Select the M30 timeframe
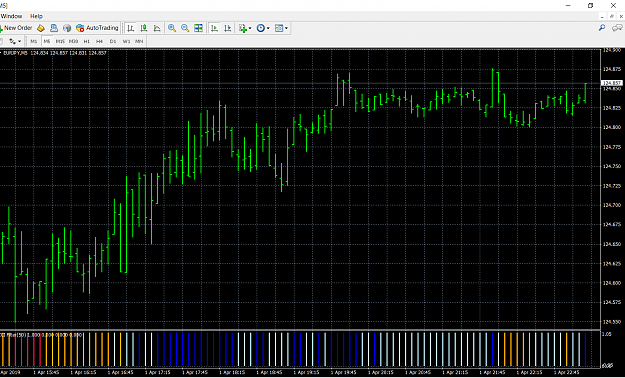Viewport: 625px width, 378px height. click(x=73, y=41)
